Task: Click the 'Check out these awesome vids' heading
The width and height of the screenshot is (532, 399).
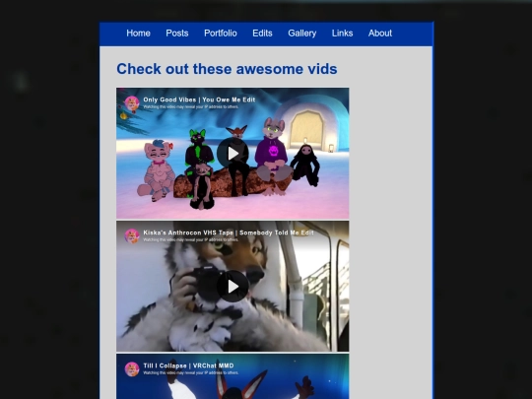Action: click(x=227, y=69)
